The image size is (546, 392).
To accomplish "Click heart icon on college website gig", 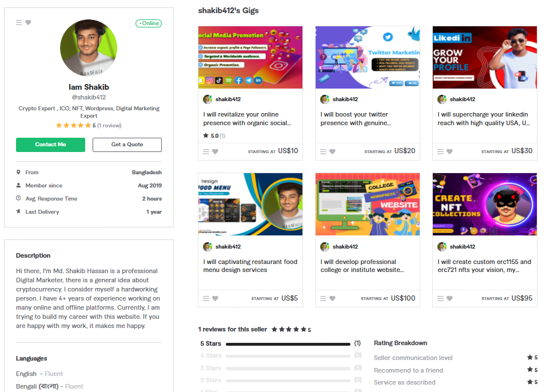I will (332, 299).
